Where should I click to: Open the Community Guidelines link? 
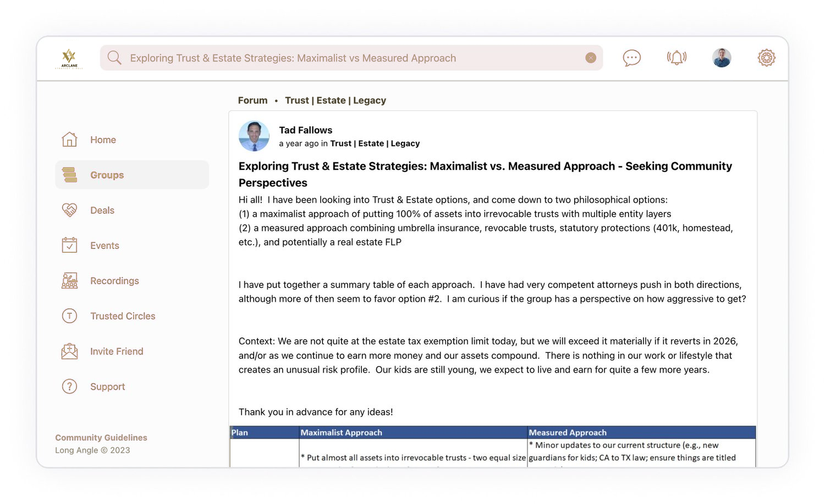coord(101,437)
